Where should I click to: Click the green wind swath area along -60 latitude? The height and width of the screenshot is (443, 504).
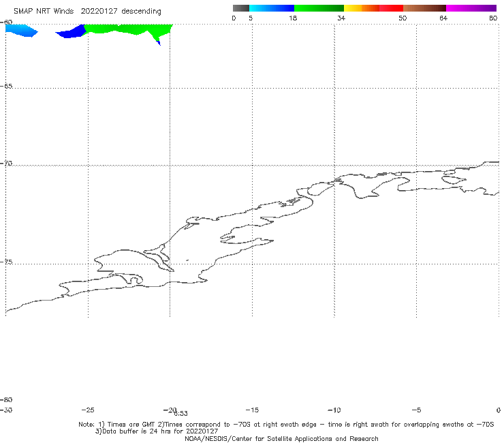click(x=129, y=29)
